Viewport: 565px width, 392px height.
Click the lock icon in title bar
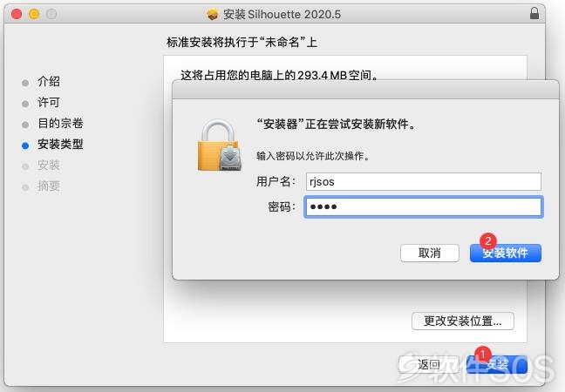(x=534, y=13)
